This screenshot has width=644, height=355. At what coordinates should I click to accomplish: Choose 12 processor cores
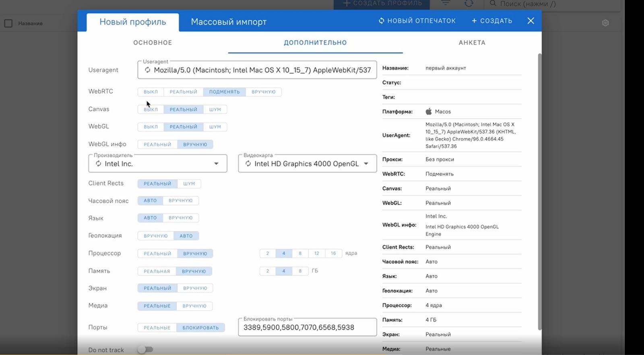click(x=317, y=253)
